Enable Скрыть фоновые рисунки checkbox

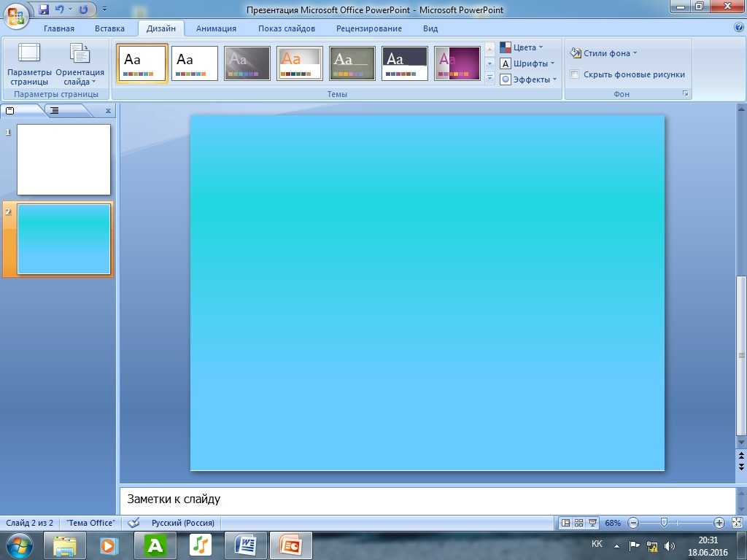tap(575, 74)
